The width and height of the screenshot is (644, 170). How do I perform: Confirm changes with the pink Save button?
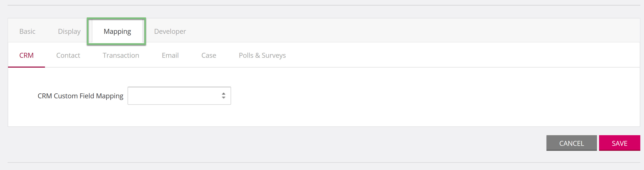(620, 143)
